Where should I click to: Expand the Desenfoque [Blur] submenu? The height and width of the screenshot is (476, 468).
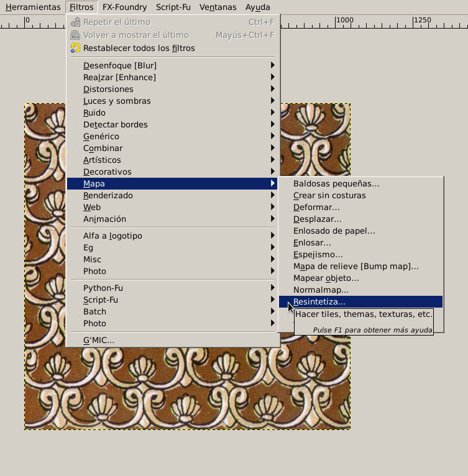172,65
